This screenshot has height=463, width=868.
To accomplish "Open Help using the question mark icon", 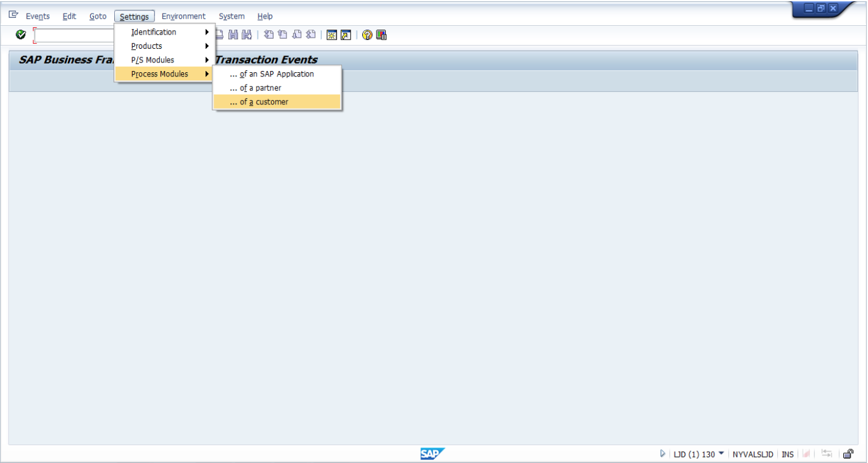I will [367, 35].
